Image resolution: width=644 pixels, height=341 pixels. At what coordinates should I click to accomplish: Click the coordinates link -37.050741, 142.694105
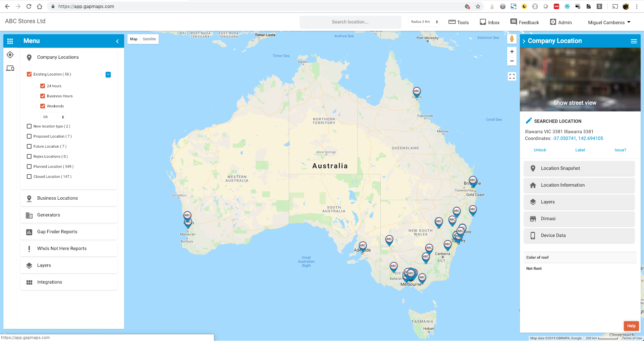(x=578, y=139)
